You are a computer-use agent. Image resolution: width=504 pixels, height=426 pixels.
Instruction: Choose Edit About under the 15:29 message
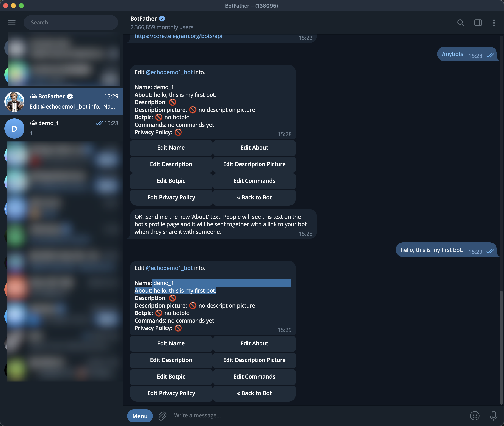pos(254,344)
